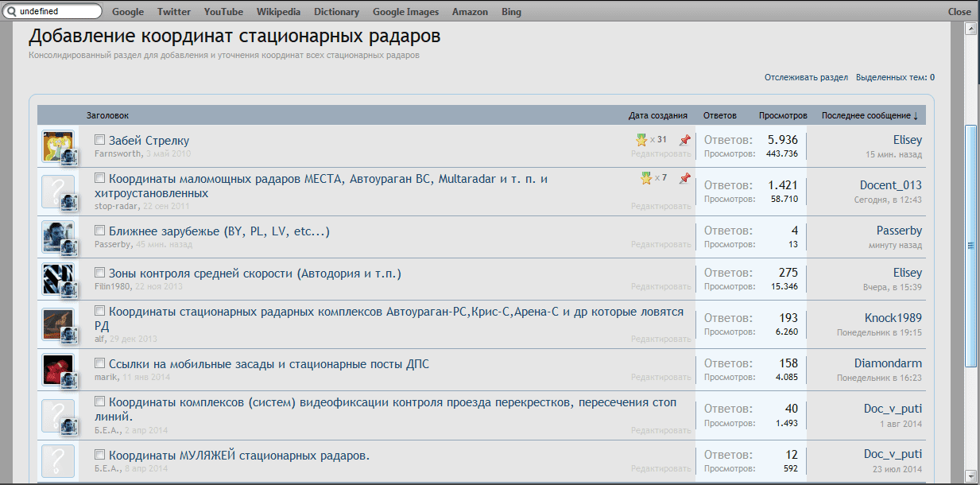Check the box for Координаты МУЛЯЖЕЙ thread

(100, 455)
